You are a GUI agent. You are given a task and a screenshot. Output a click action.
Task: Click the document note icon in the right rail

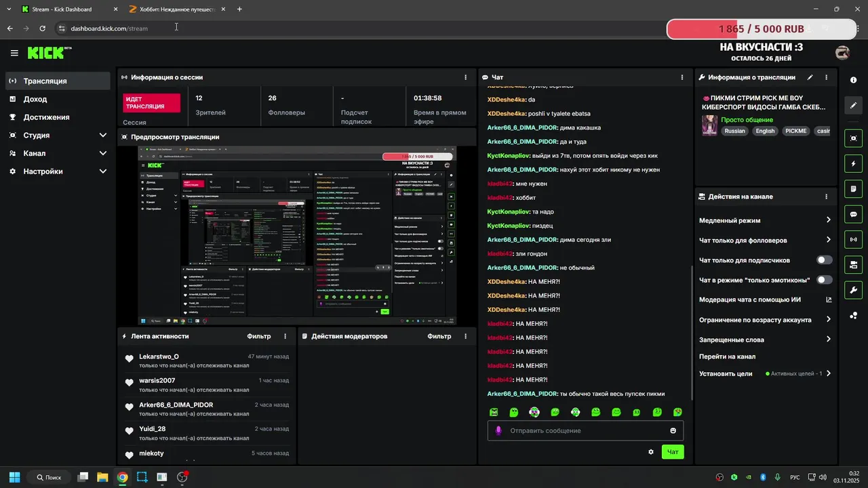(853, 188)
